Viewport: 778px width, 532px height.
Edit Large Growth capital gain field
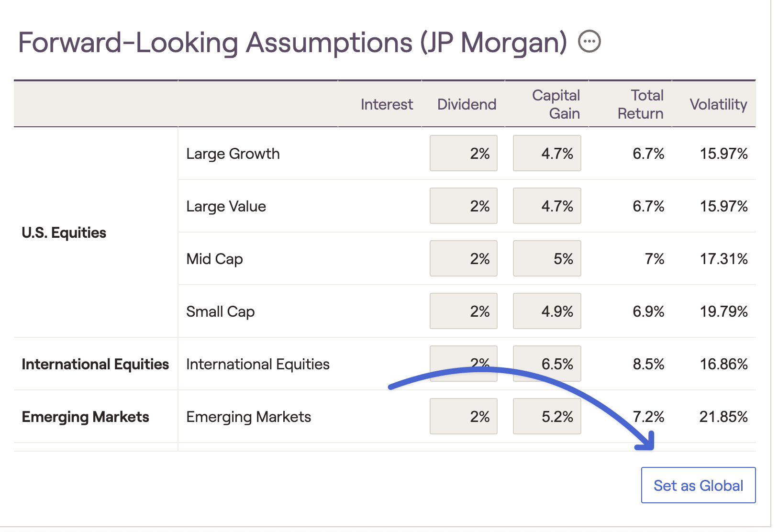tap(547, 153)
